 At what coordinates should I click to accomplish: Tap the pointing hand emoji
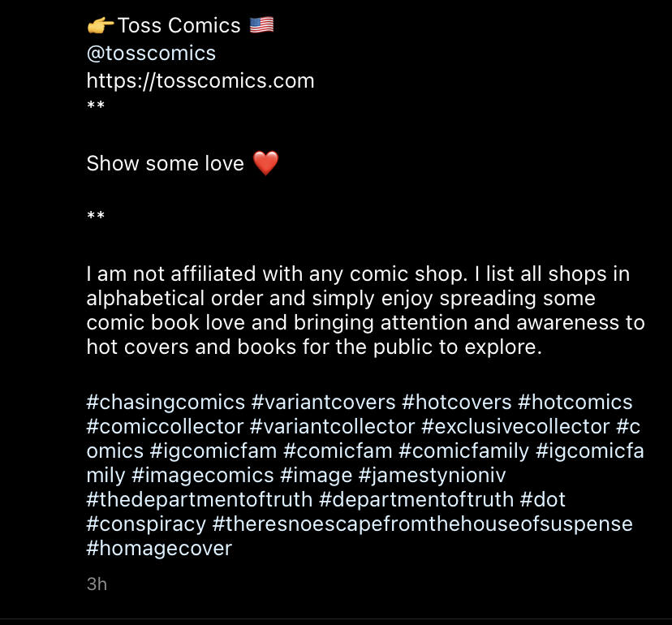(101, 26)
